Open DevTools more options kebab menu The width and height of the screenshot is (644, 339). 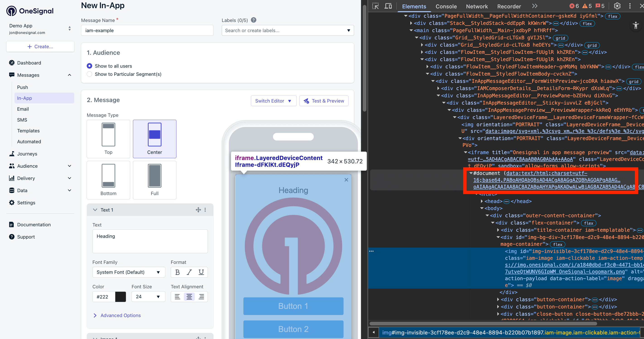tap(630, 6)
